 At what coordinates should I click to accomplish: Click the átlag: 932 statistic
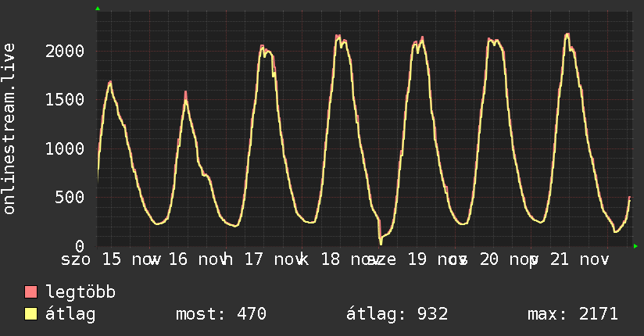tap(397, 314)
